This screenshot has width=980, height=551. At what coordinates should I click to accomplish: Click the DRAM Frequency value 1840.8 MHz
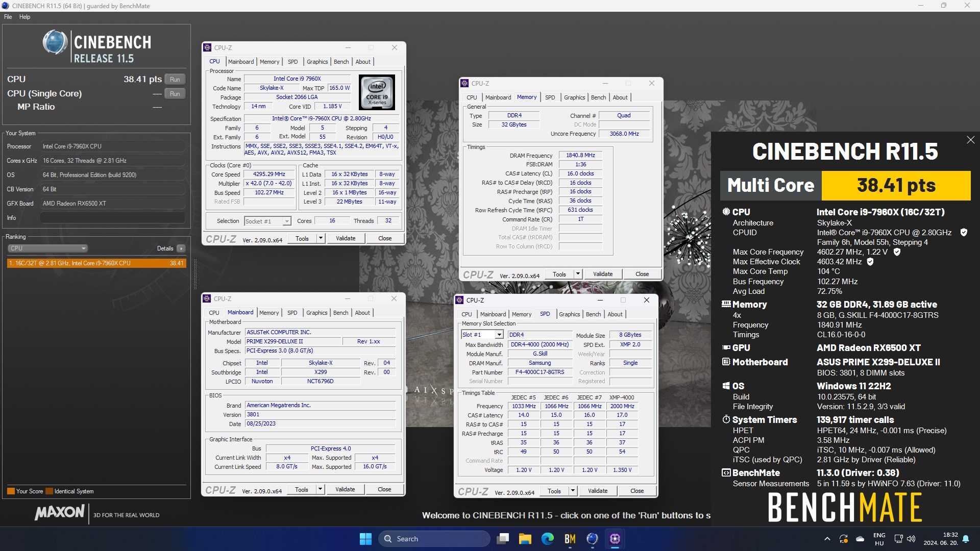coord(580,155)
